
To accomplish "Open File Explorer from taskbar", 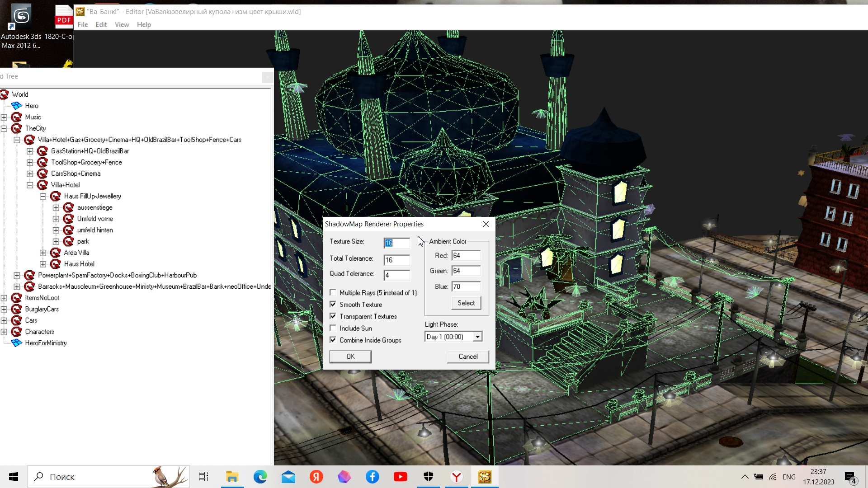I will (x=232, y=477).
